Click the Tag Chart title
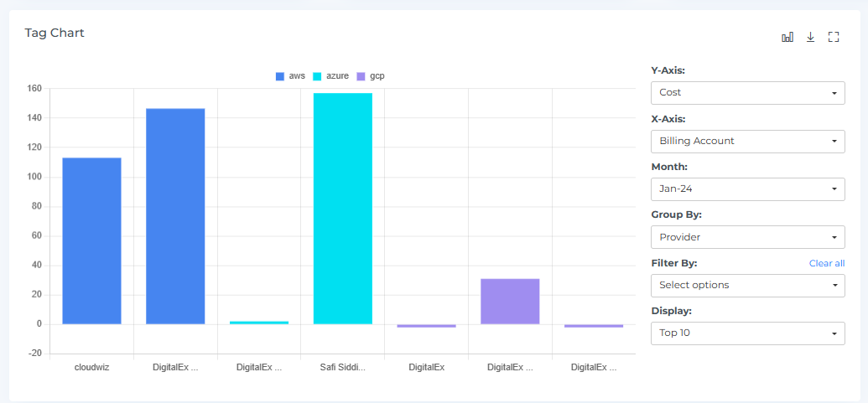This screenshot has width=868, height=403. pos(55,33)
